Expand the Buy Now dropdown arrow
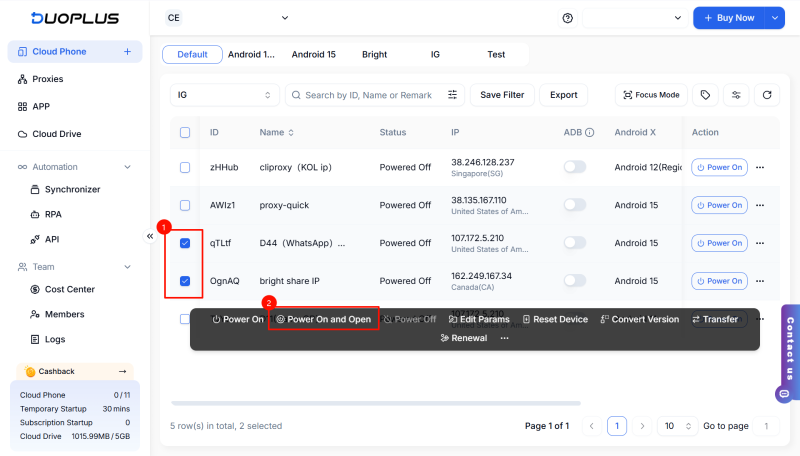The width and height of the screenshot is (800, 456). coord(775,18)
